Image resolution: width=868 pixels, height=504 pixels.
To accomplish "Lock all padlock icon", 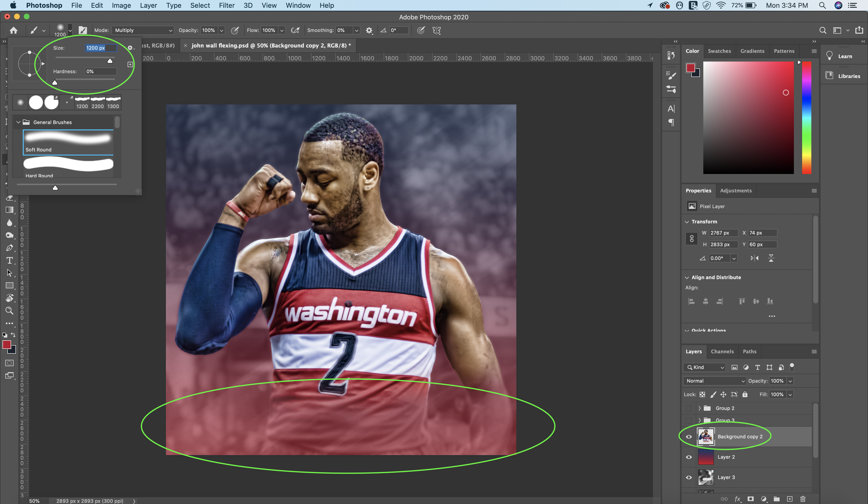I will tap(745, 394).
